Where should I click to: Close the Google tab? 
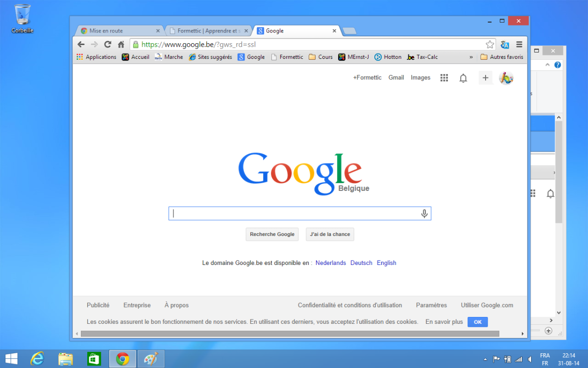(x=335, y=31)
